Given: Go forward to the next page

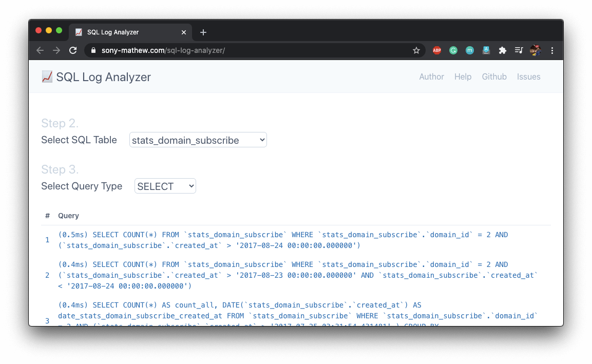Looking at the screenshot, I should click(56, 50).
